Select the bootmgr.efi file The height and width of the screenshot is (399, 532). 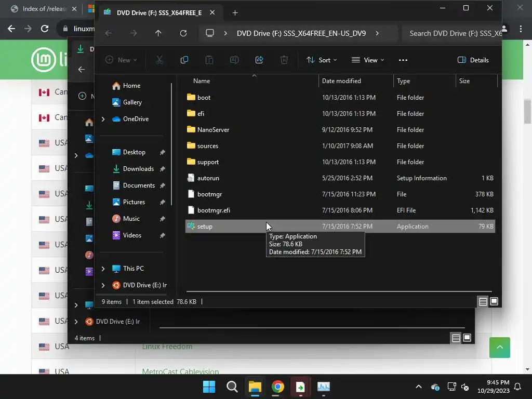click(x=340, y=210)
